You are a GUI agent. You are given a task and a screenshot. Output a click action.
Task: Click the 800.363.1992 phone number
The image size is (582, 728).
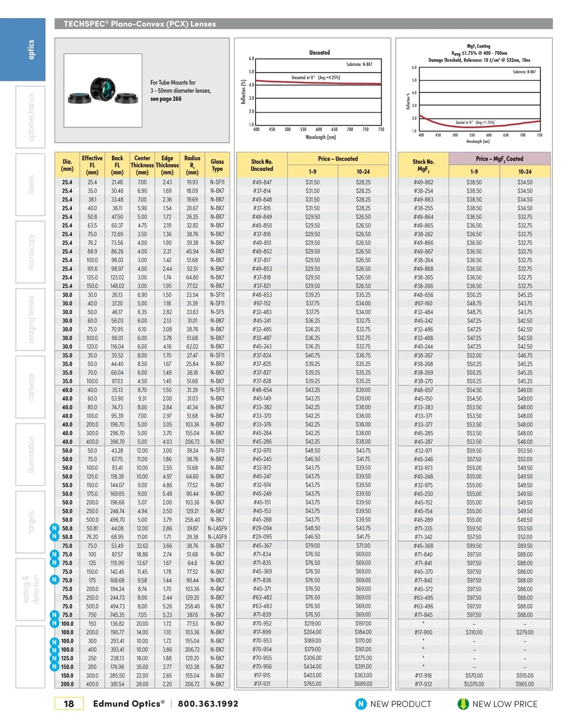[x=208, y=704]
